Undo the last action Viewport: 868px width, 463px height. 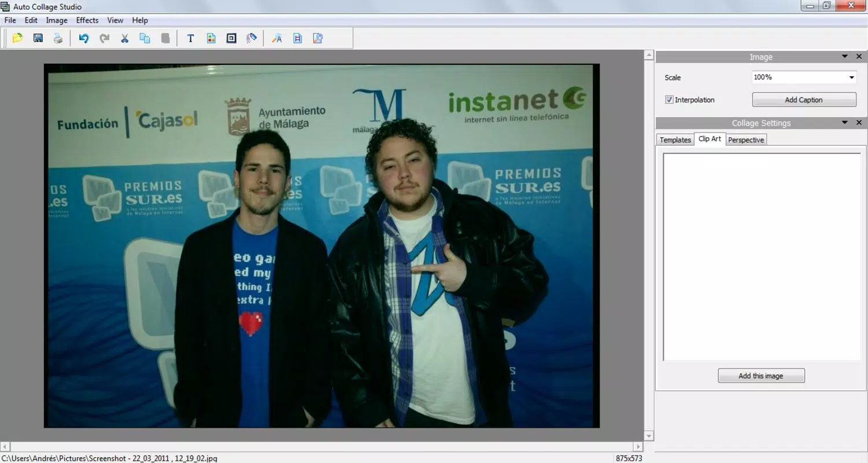pos(84,38)
